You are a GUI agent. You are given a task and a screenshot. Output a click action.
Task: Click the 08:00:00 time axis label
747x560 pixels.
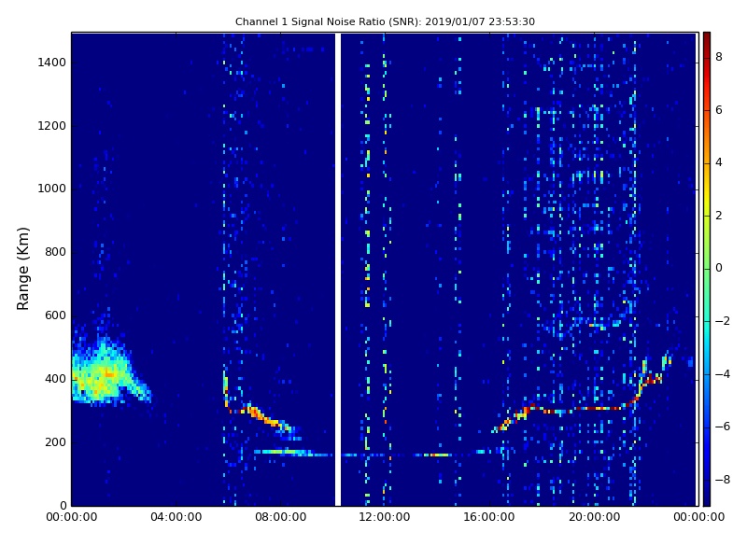tap(281, 517)
